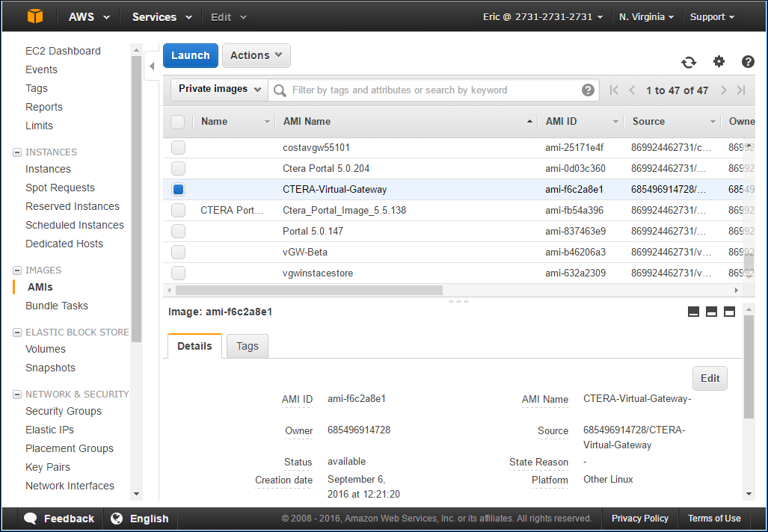Screen dimensions: 768x532
Task: Go to previous page of results
Action: tap(632, 90)
